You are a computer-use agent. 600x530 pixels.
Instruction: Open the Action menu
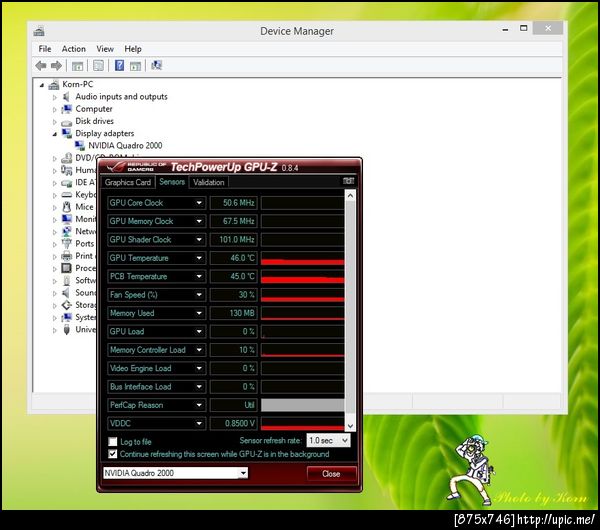pyautogui.click(x=74, y=49)
